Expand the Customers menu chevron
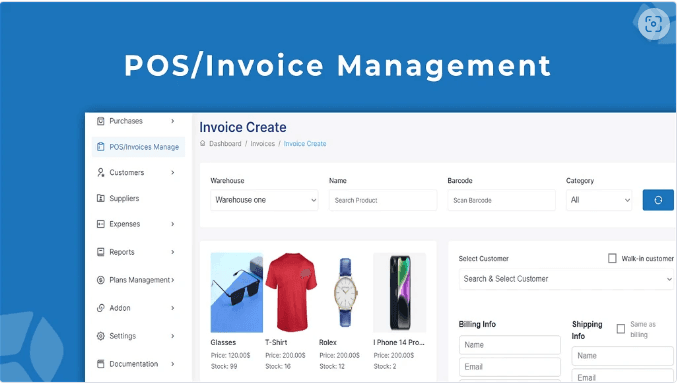The image size is (693, 390). click(x=173, y=172)
